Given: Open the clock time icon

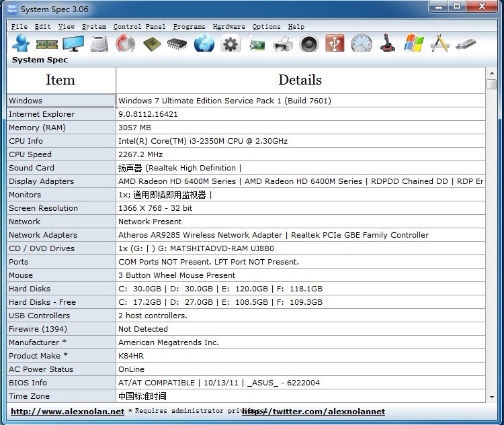Looking at the screenshot, I should pos(361,44).
